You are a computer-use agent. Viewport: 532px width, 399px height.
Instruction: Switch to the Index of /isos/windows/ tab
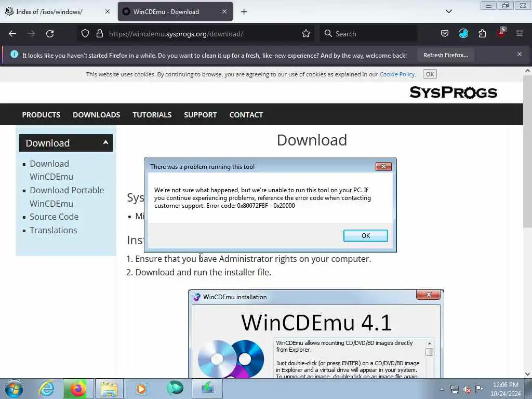coord(58,11)
